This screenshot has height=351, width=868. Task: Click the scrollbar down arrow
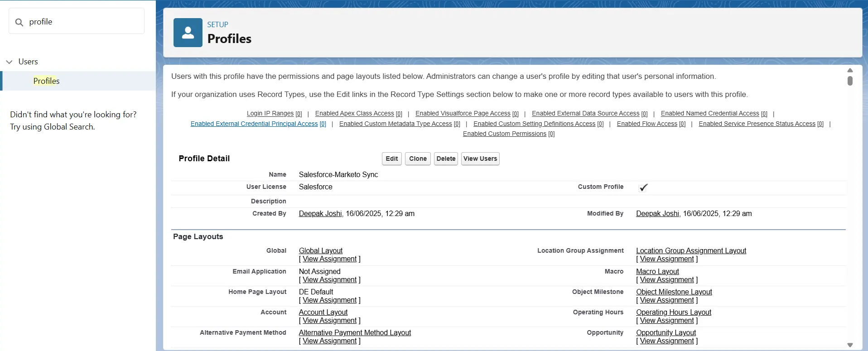[850, 345]
